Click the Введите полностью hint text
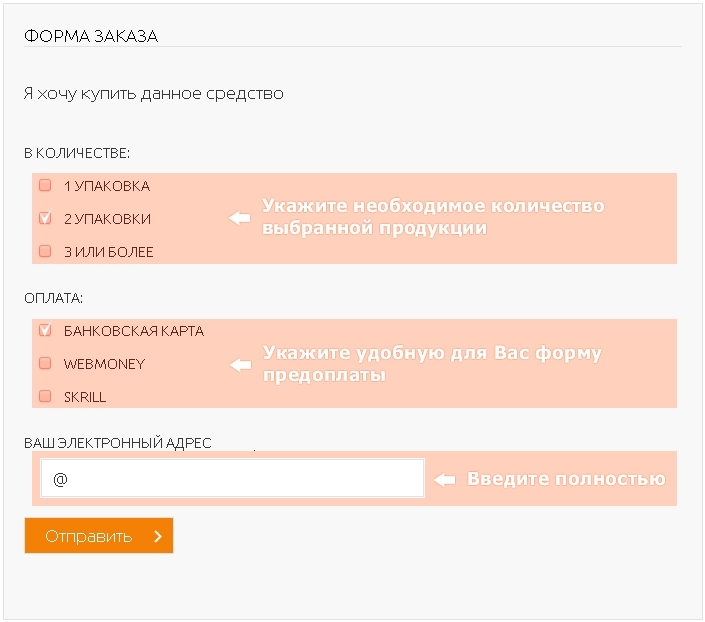The image size is (705, 622). 566,479
